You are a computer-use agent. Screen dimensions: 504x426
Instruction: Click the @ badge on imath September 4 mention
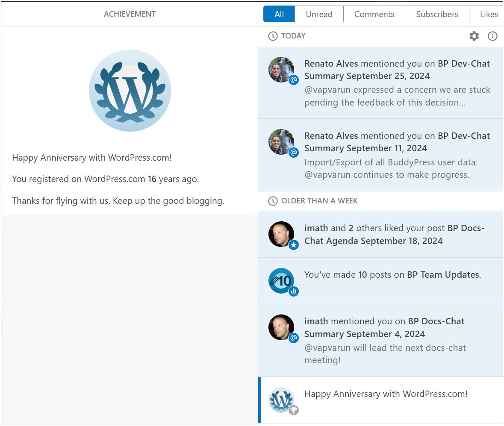point(293,338)
